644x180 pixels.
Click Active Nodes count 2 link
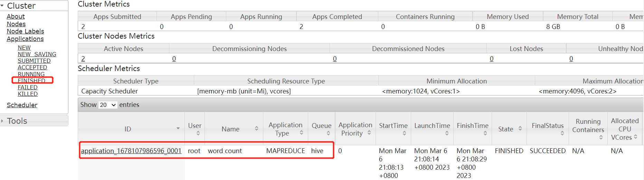(x=83, y=59)
